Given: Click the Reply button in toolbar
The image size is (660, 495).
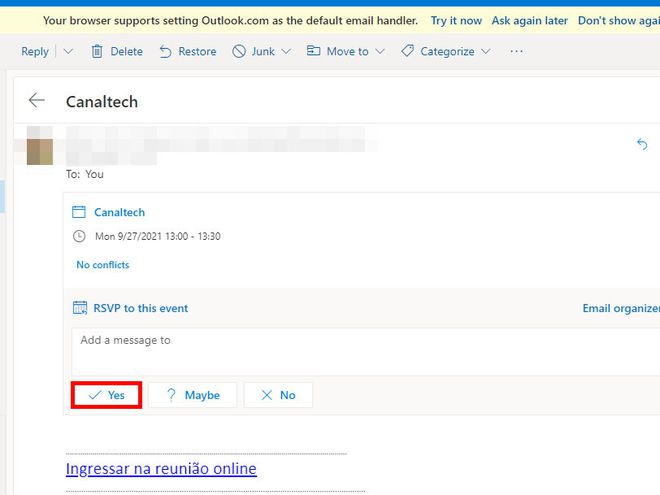Looking at the screenshot, I should pyautogui.click(x=35, y=51).
